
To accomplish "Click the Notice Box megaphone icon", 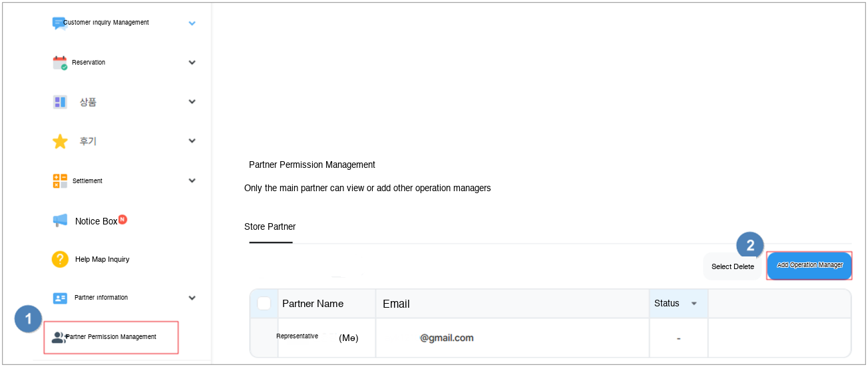I will (60, 220).
